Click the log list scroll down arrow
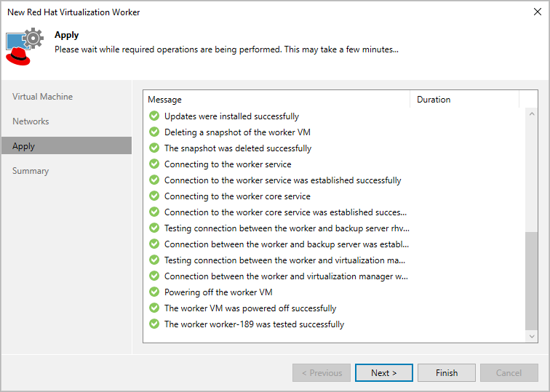 coord(532,336)
